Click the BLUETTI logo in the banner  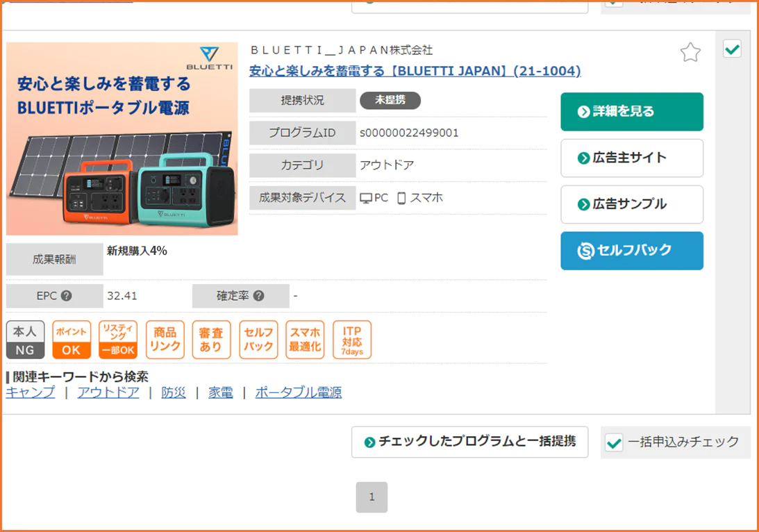point(210,58)
